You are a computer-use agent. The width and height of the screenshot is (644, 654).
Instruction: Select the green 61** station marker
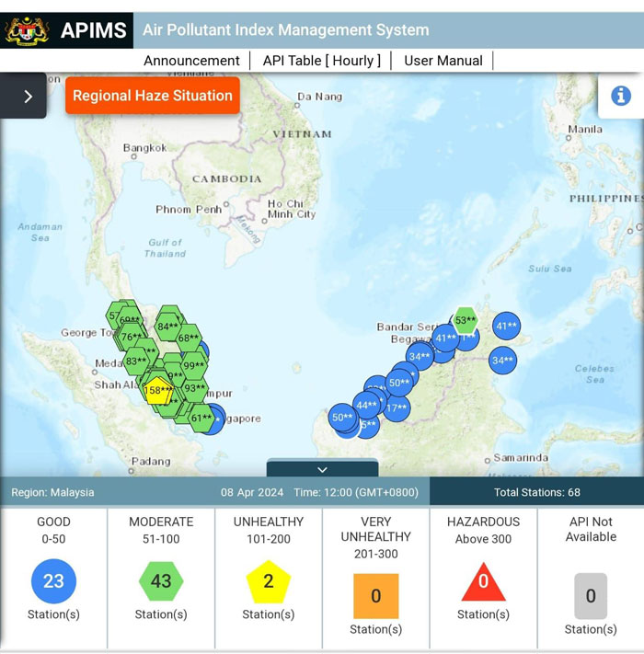click(201, 418)
